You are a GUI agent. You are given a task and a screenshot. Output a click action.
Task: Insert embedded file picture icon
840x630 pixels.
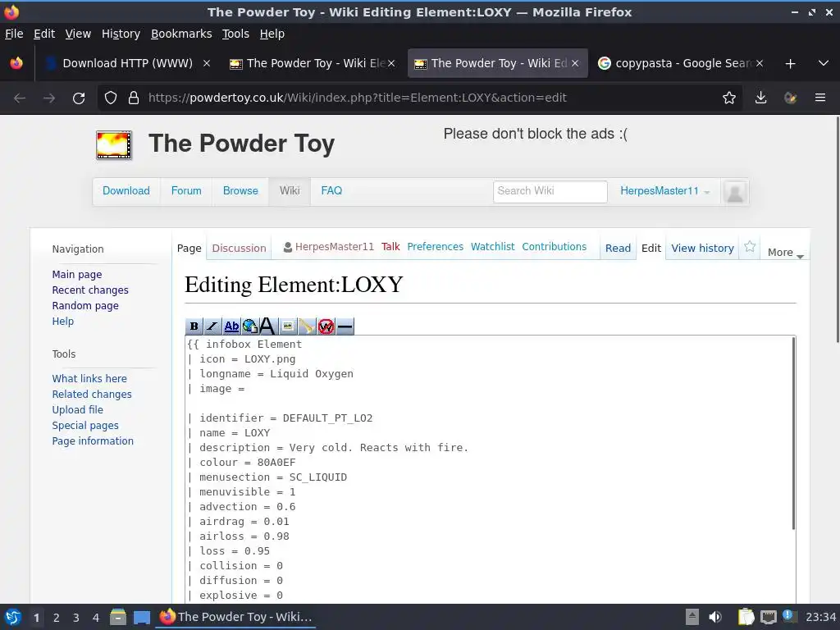pyautogui.click(x=288, y=326)
